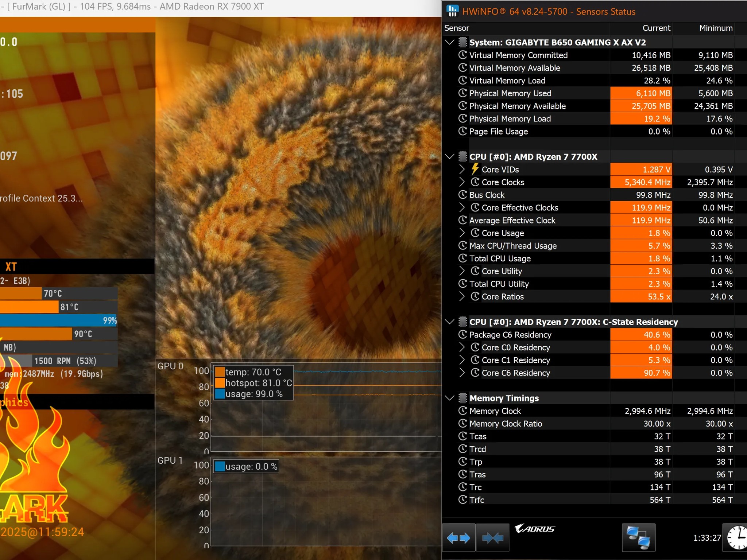747x560 pixels.
Task: Click the blue expand-columns arrows button in HWiNFO
Action: click(x=458, y=538)
